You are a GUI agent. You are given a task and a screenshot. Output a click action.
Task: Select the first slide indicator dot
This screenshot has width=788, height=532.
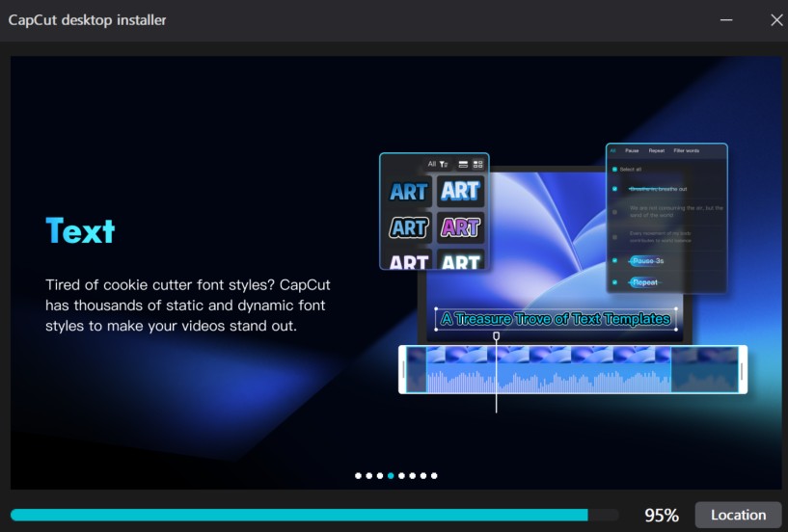(358, 476)
